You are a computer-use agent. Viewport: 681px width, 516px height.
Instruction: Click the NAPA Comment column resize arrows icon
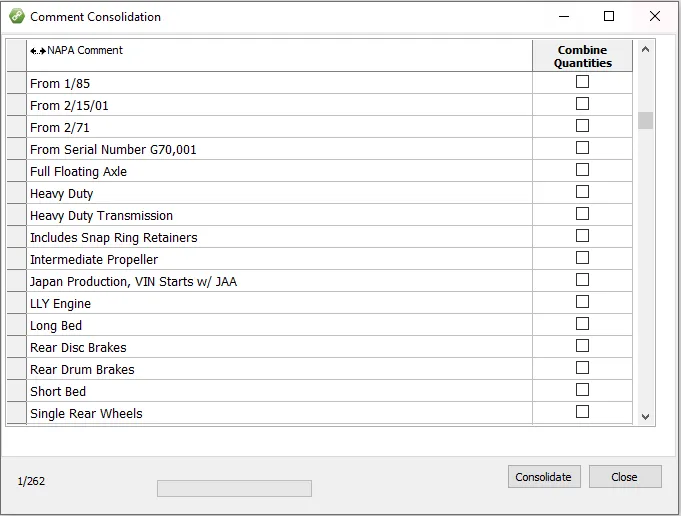[38, 51]
